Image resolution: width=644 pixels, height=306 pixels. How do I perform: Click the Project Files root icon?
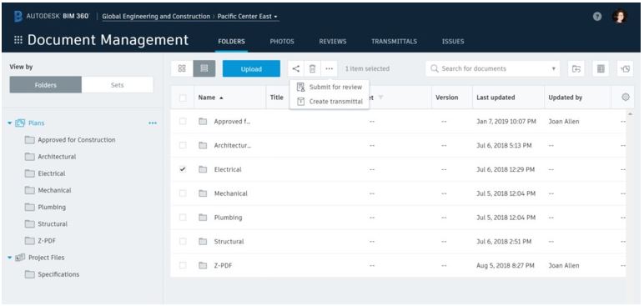point(20,258)
